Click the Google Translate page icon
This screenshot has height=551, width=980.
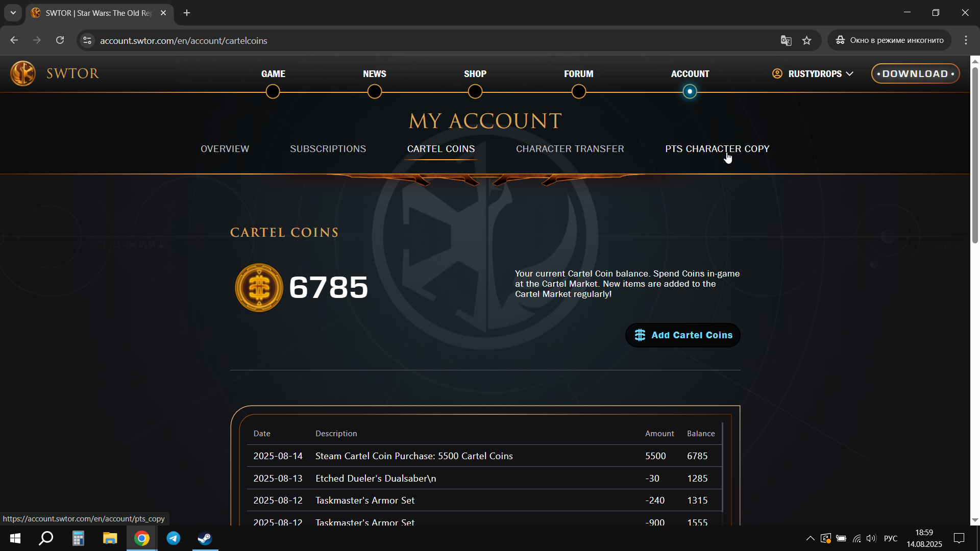[786, 40]
